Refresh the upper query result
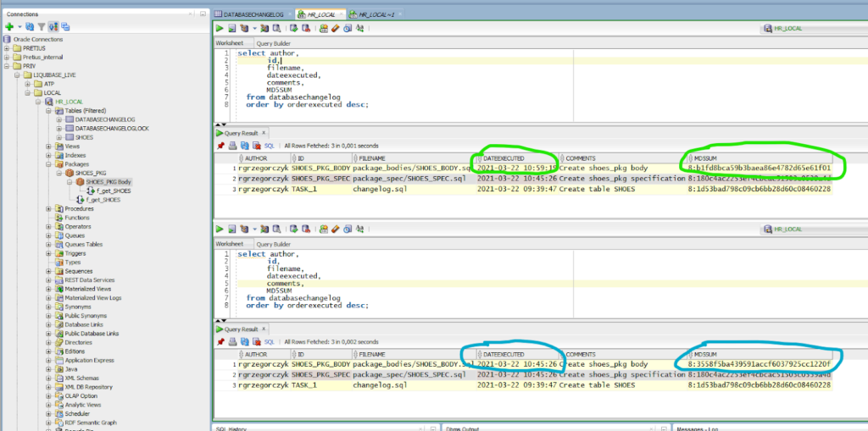Image resolution: width=868 pixels, height=431 pixels. [x=244, y=146]
